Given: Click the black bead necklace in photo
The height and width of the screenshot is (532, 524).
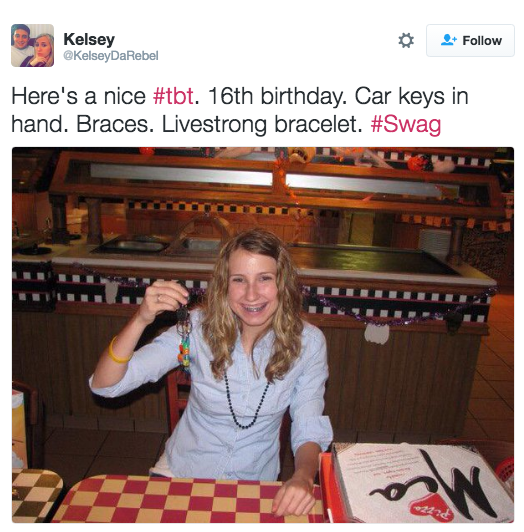Looking at the screenshot, I should (246, 401).
